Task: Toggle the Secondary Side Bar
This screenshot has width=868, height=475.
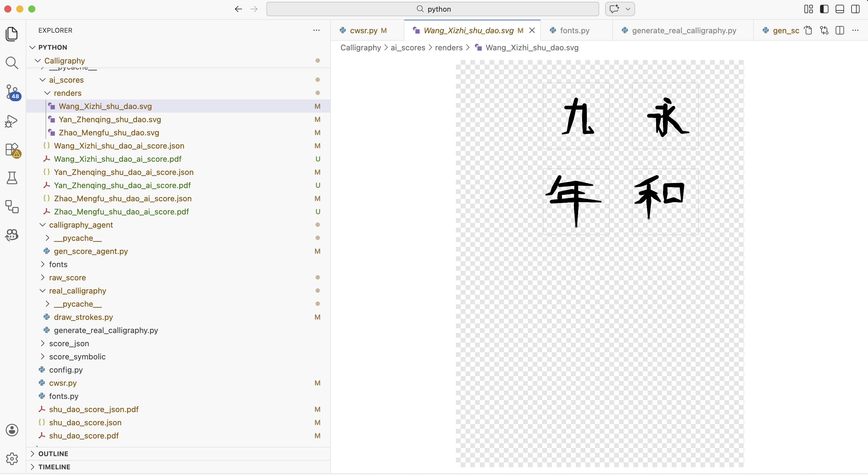Action: click(855, 9)
